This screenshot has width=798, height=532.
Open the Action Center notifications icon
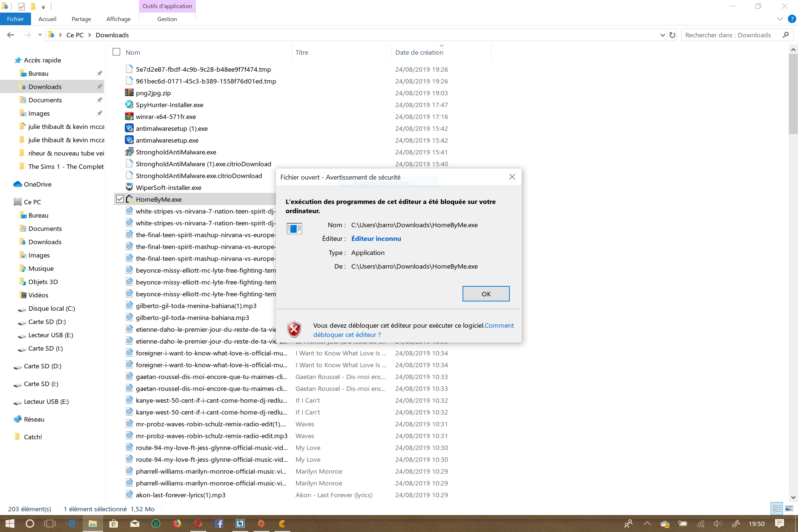click(x=780, y=524)
